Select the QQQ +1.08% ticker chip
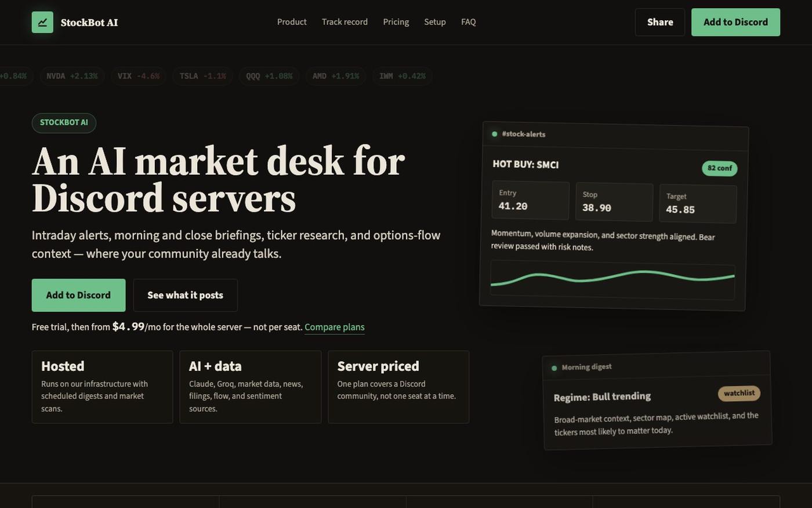The width and height of the screenshot is (812, 508). [269, 76]
